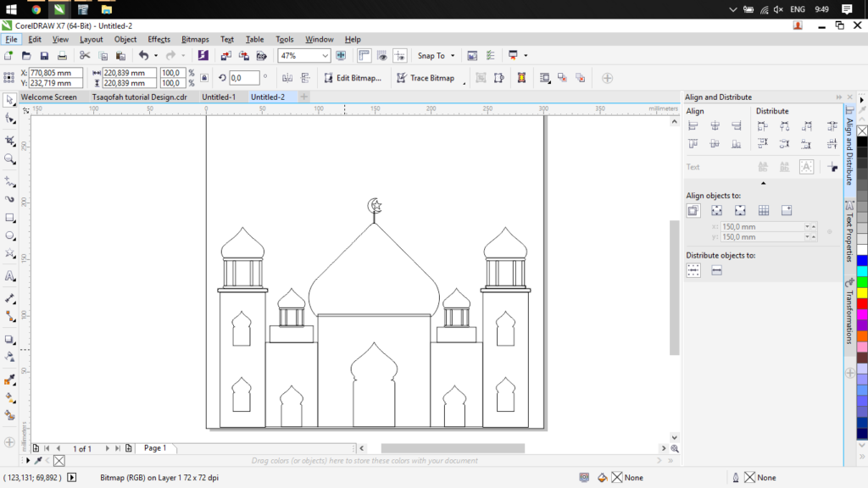868x488 pixels.
Task: Open the zoom level dropdown
Action: pos(325,56)
